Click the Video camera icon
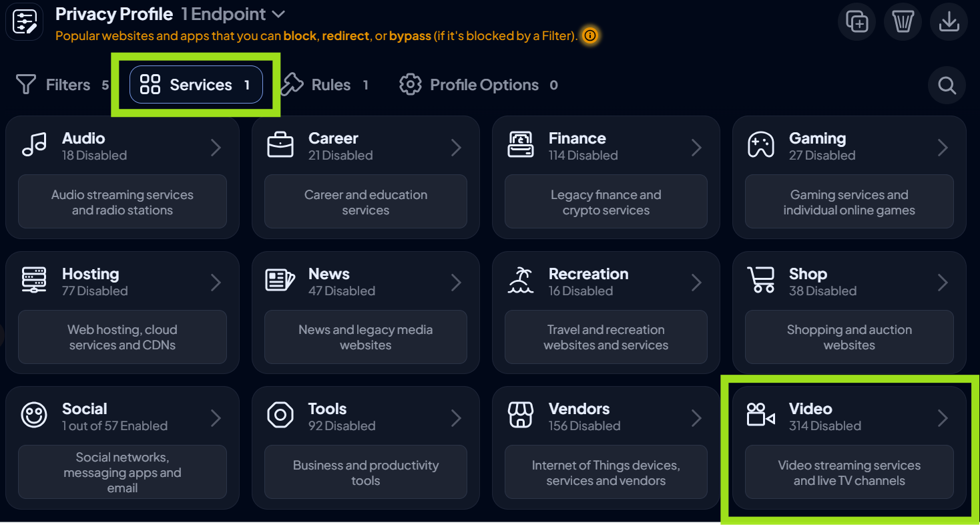Screen dimensions: 980x525 (x=762, y=414)
